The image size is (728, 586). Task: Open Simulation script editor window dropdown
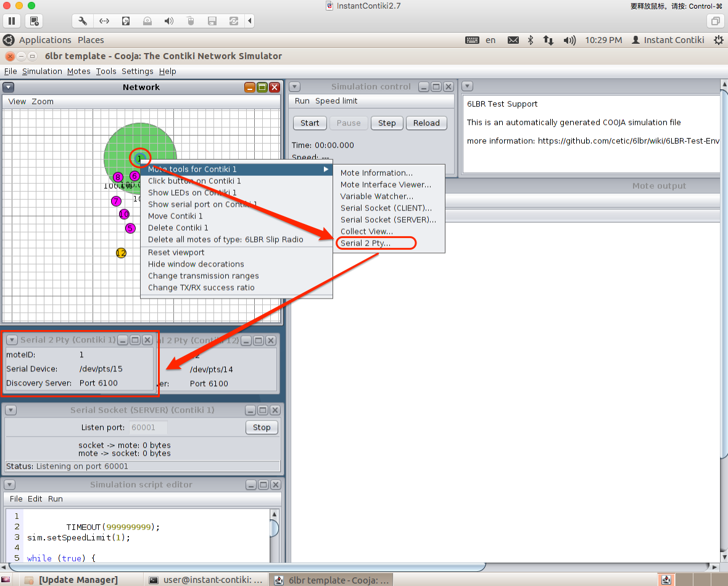(x=9, y=485)
